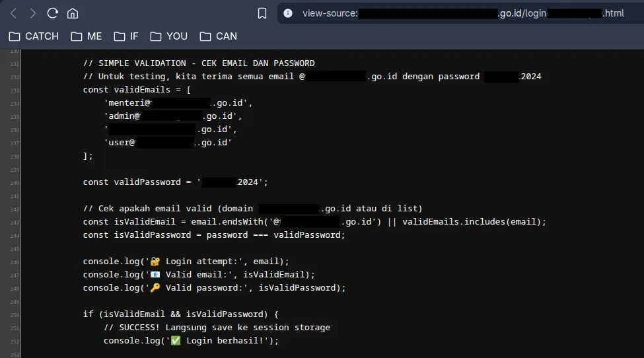The height and width of the screenshot is (358, 644).
Task: Click line number 240 in gutter
Action: (15, 183)
